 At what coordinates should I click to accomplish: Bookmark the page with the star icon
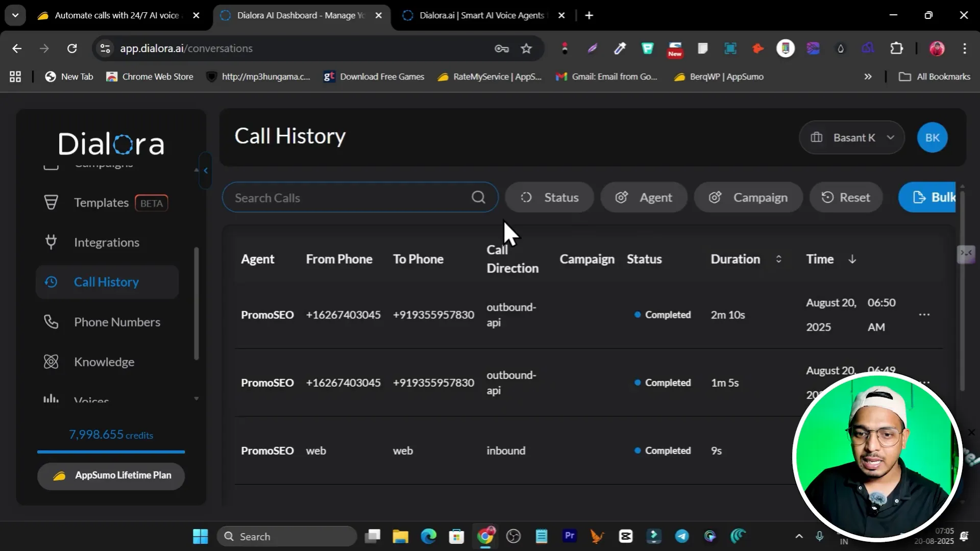click(526, 48)
